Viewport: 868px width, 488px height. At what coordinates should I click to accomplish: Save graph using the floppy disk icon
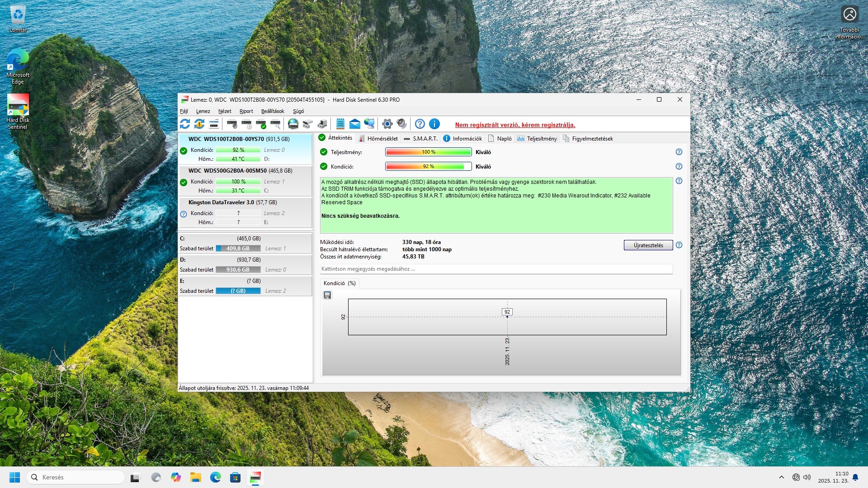click(327, 295)
